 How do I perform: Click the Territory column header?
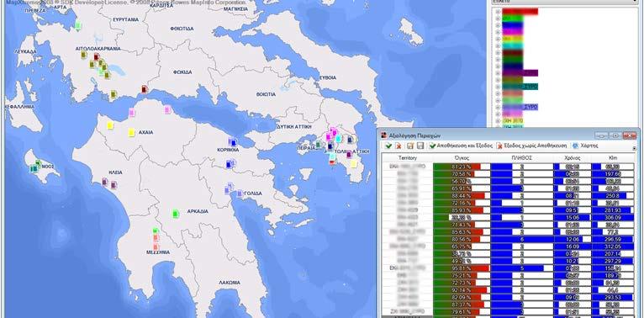click(408, 158)
